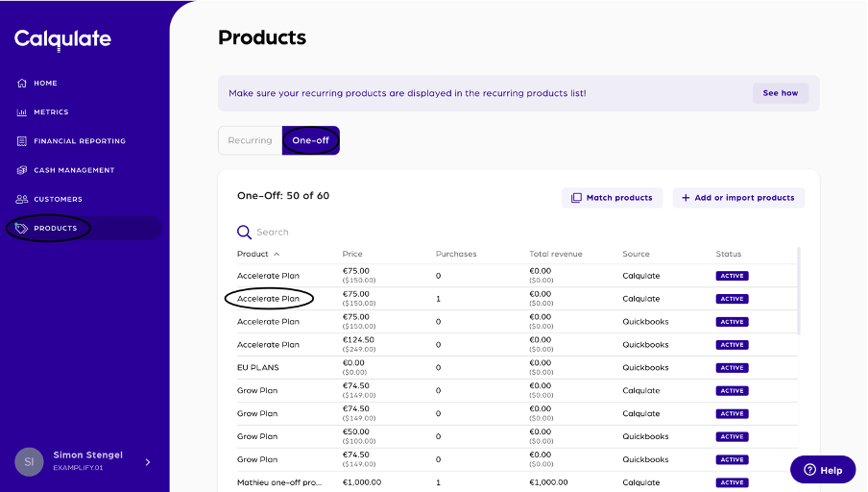Open Customers using the people icon
Screen dimensions: 868x492
(x=22, y=199)
